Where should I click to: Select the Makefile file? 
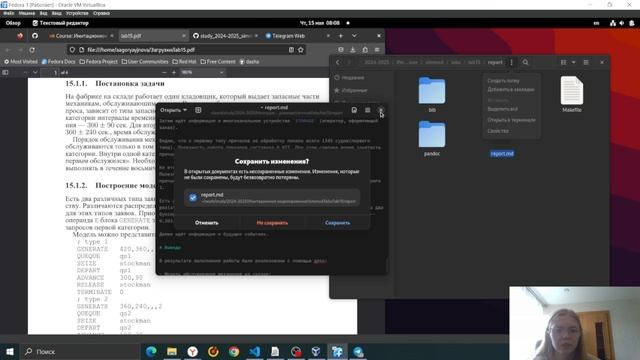point(572,94)
